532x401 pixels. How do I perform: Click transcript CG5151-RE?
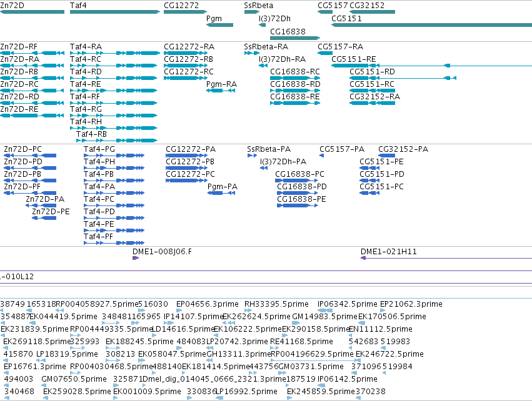click(x=354, y=59)
